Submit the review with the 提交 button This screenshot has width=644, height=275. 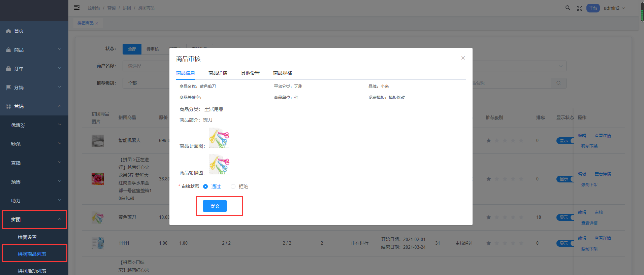[215, 206]
